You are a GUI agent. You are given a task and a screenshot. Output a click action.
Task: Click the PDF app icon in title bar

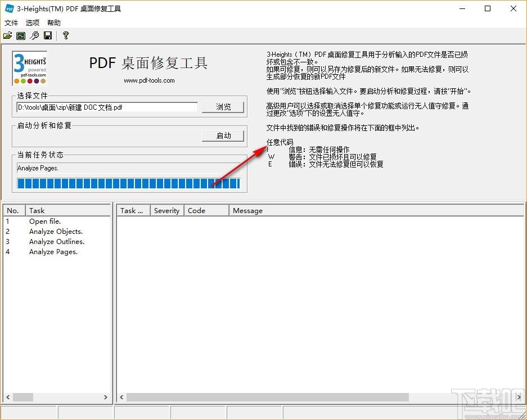[9, 8]
